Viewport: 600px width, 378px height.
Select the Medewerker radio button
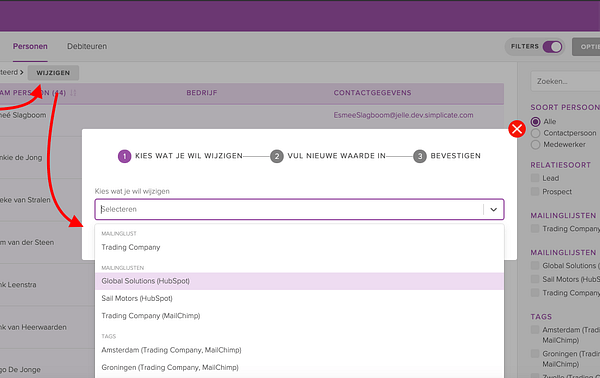pyautogui.click(x=535, y=145)
